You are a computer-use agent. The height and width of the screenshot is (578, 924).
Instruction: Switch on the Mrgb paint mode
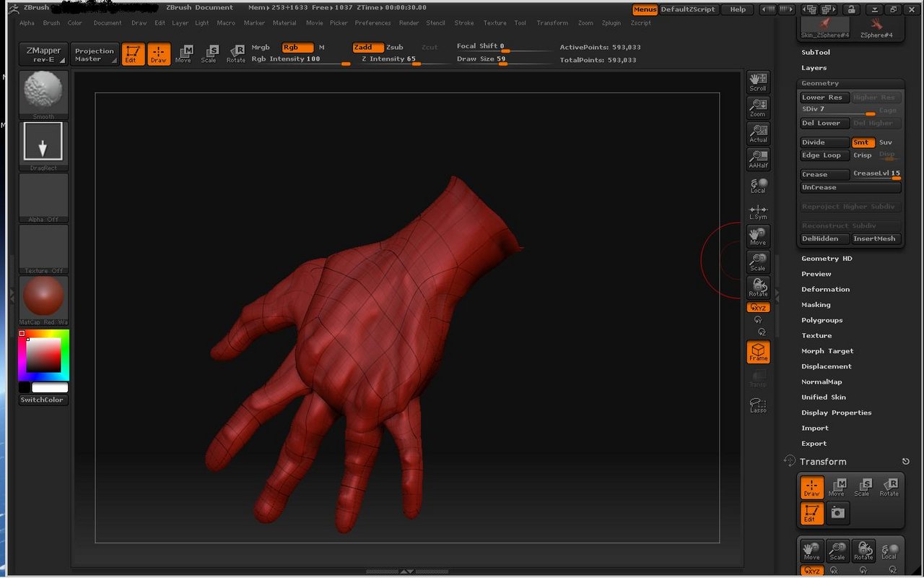click(260, 47)
